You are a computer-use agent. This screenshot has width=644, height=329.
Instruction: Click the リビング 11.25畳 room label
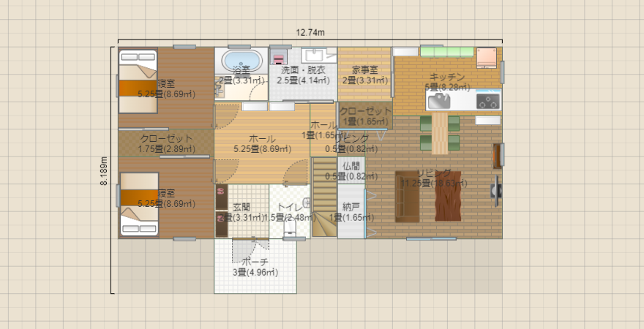click(x=434, y=178)
